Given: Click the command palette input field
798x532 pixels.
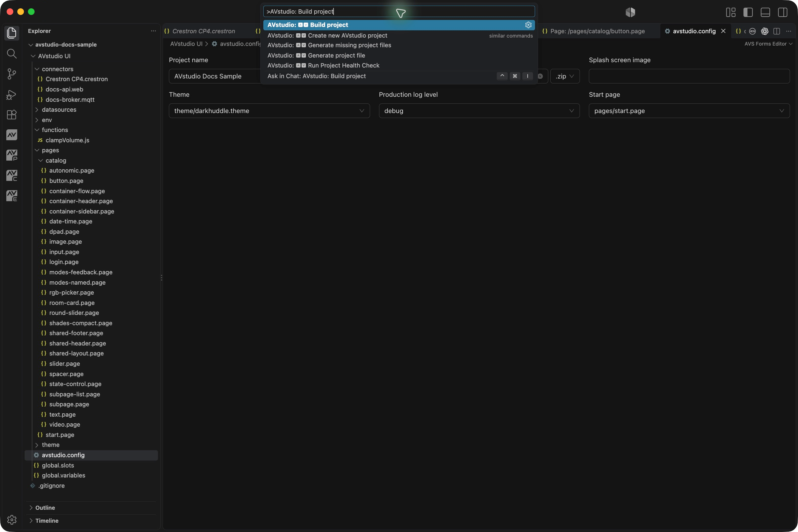Looking at the screenshot, I should 399,12.
